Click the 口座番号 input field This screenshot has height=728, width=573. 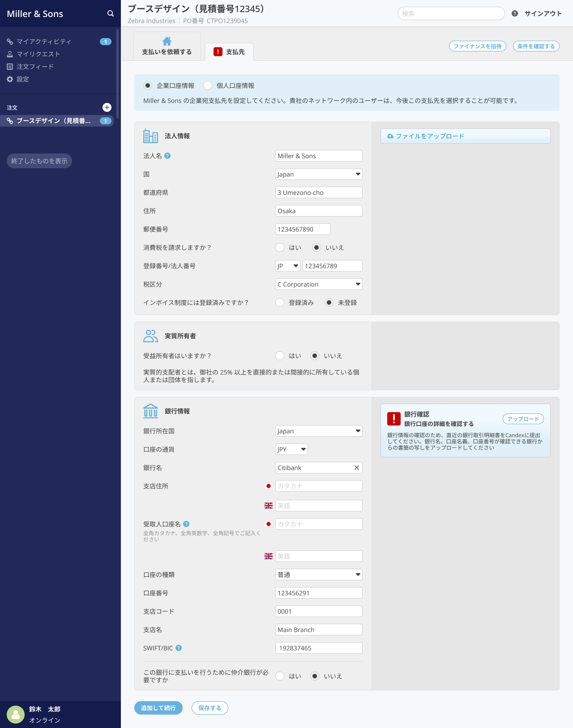click(319, 593)
